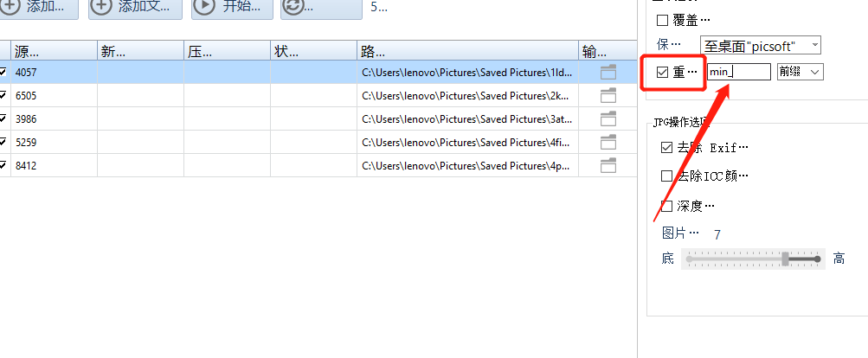This screenshot has width=868, height=358.
Task: Open output folder for the 4057 row
Action: (x=608, y=73)
